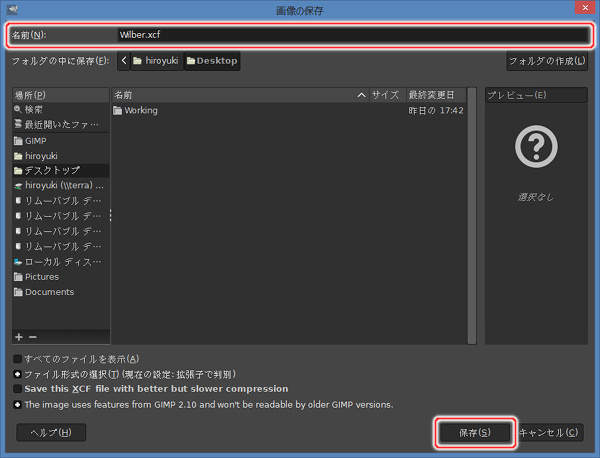Go to hiroyuki in the path bar

pos(156,60)
